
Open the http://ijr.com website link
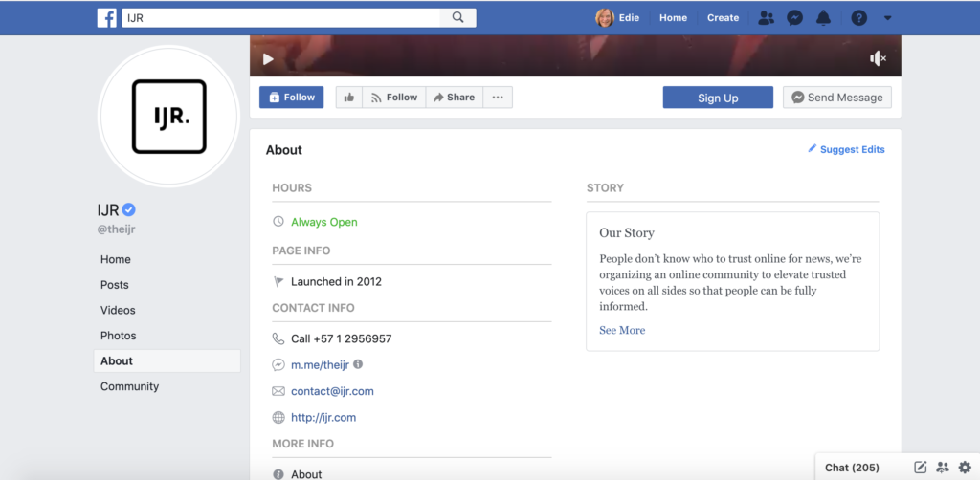pyautogui.click(x=323, y=418)
